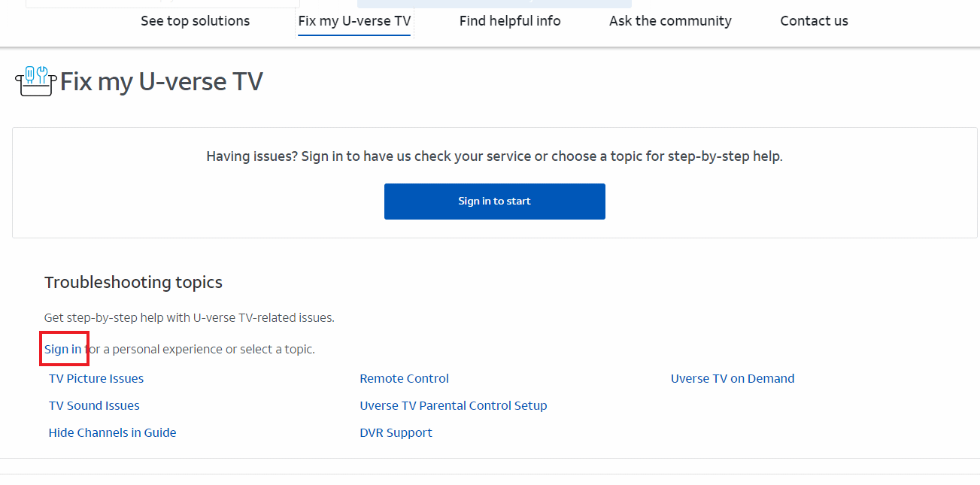Open the Remote Control topic
The image size is (980, 485).
pyautogui.click(x=405, y=378)
